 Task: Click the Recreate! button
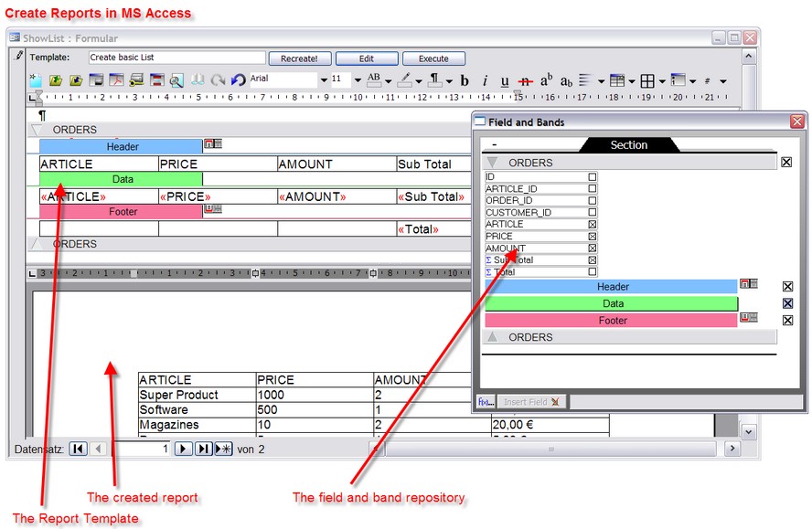[x=300, y=58]
